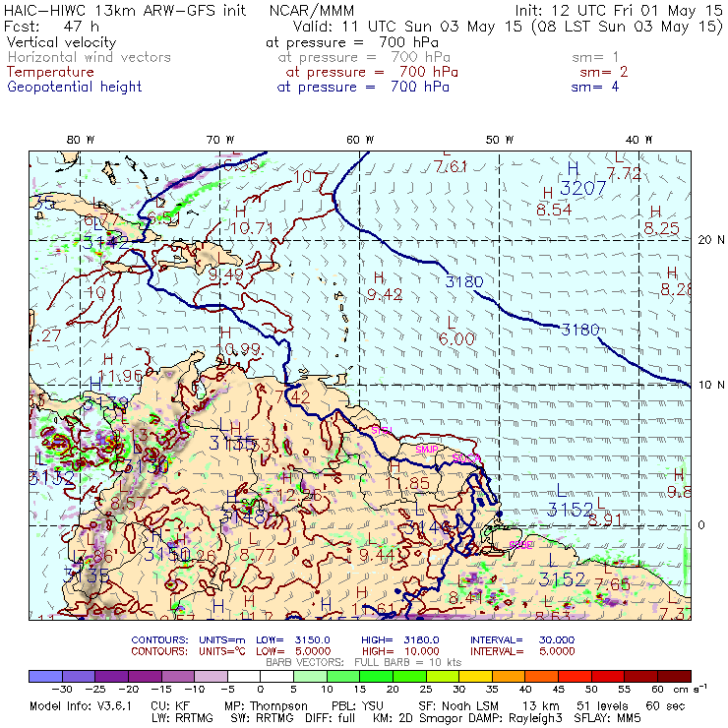Click the red 'HIGH= 10.000' contour legend

pos(400,651)
